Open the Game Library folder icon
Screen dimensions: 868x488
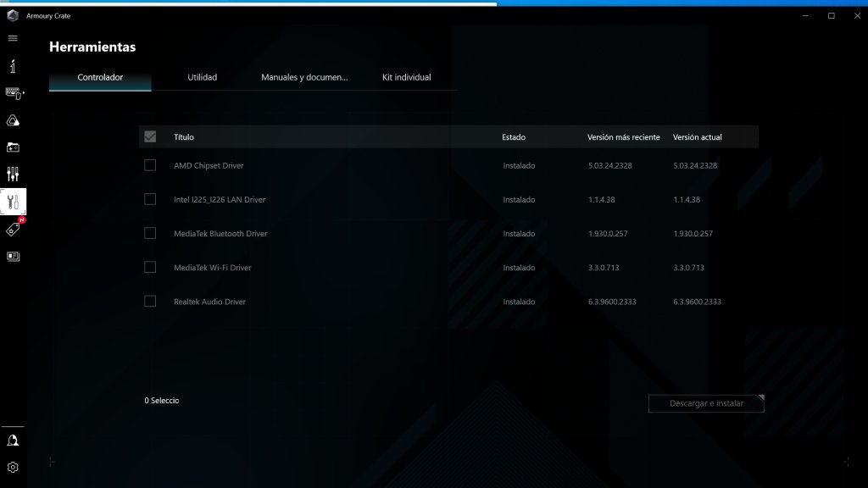tap(13, 147)
